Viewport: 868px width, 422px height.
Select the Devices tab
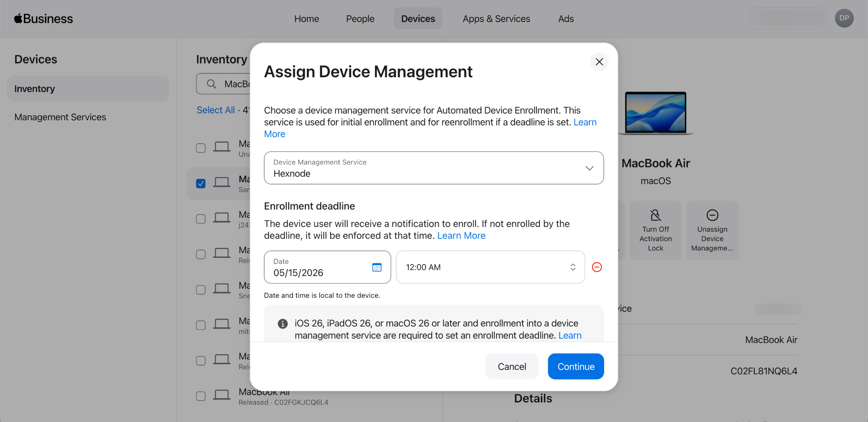coord(418,19)
